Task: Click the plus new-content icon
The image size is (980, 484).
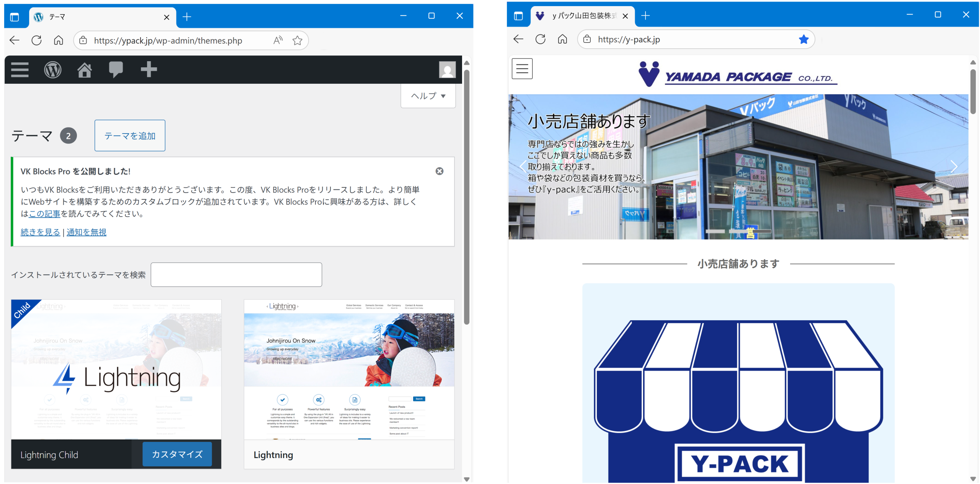Action: 149,70
